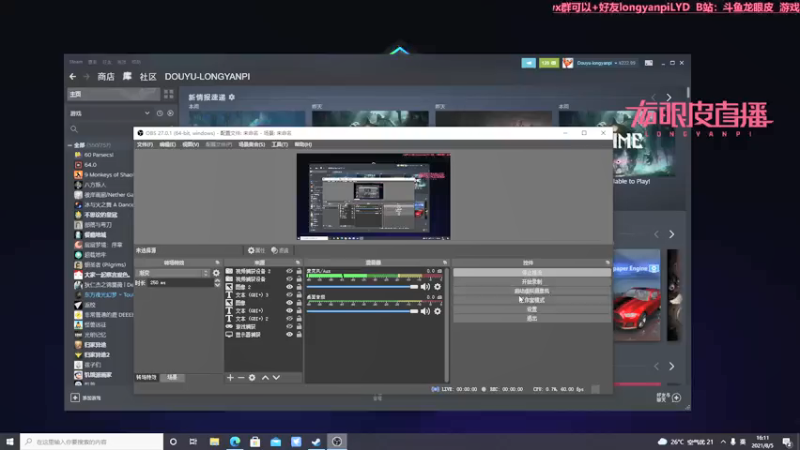
Task: Pop out the 控件 dock with its header icon
Action: (x=608, y=263)
